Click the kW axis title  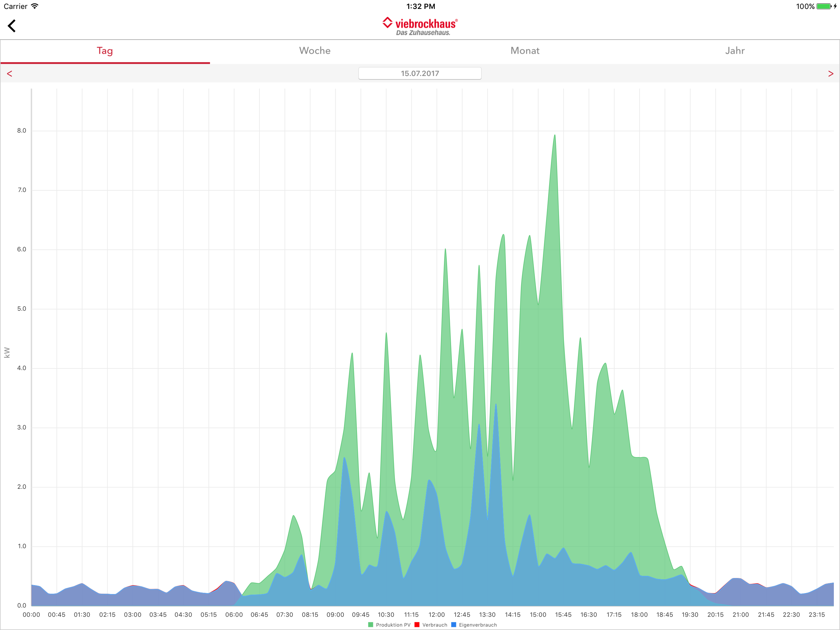[7, 352]
